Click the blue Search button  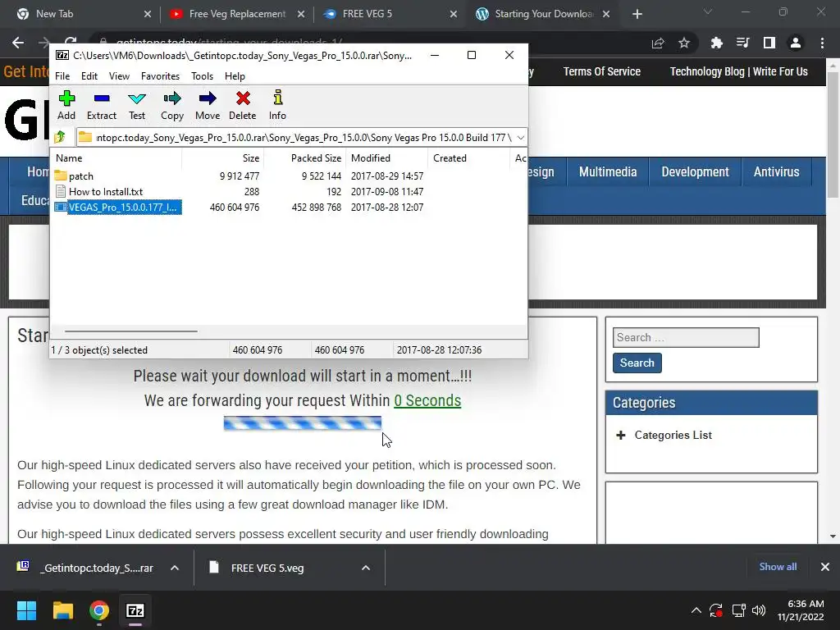click(x=637, y=363)
